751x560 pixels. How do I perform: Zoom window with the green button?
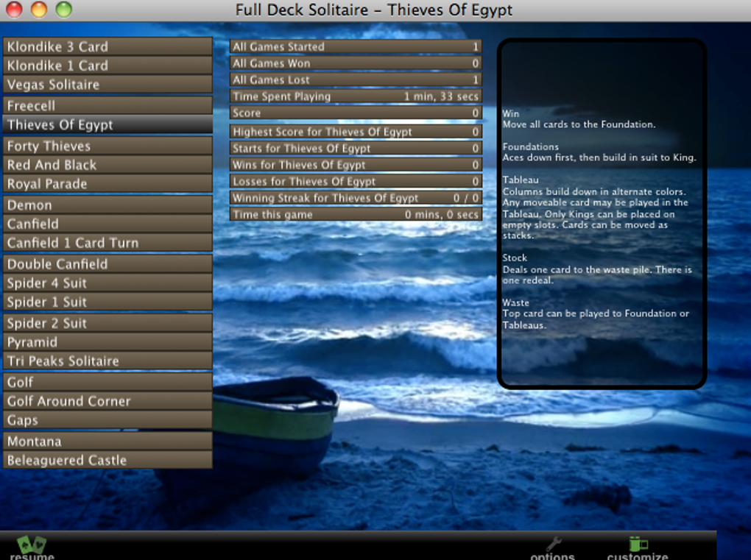coord(64,9)
